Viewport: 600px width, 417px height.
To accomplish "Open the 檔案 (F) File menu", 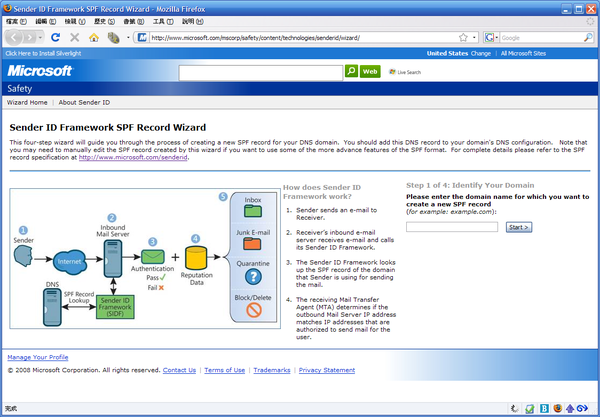I will click(16, 21).
